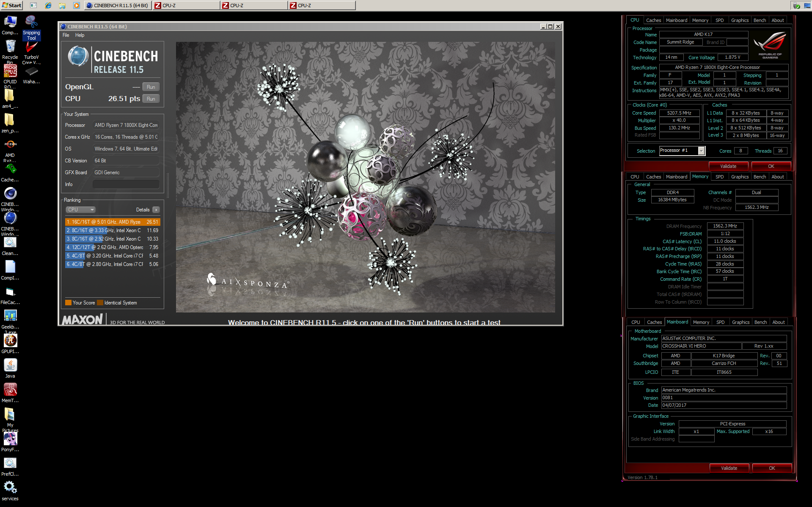Open the PonyF desktop icon
This screenshot has height=507, width=812.
click(x=10, y=442)
